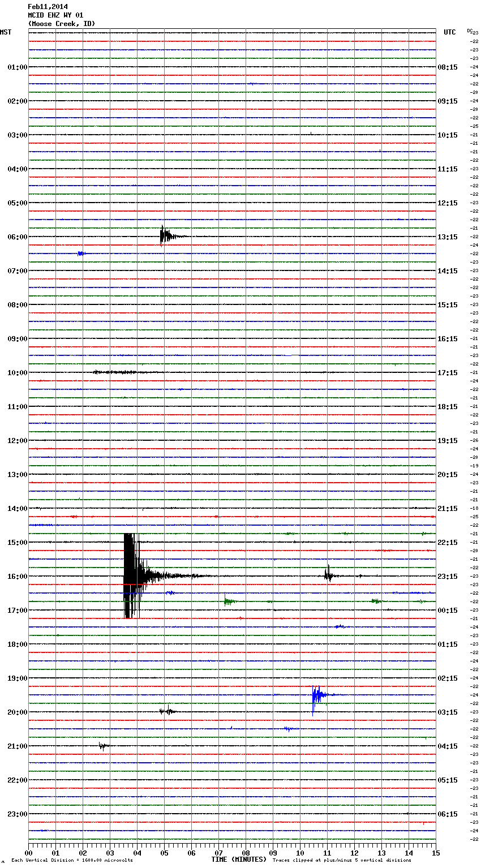Select the 09:00 MST hour label

(17, 339)
